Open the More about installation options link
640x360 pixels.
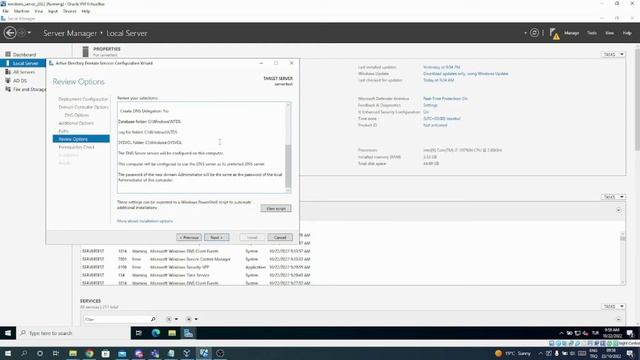coord(145,221)
